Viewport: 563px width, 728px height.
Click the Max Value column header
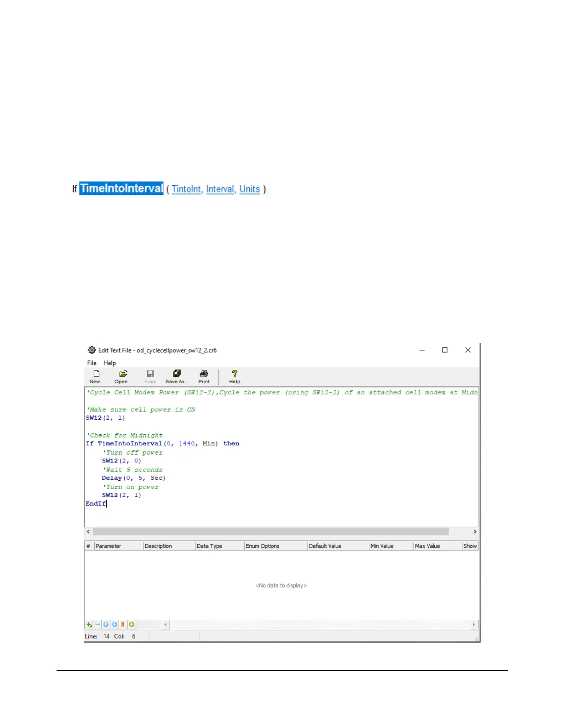pos(438,546)
